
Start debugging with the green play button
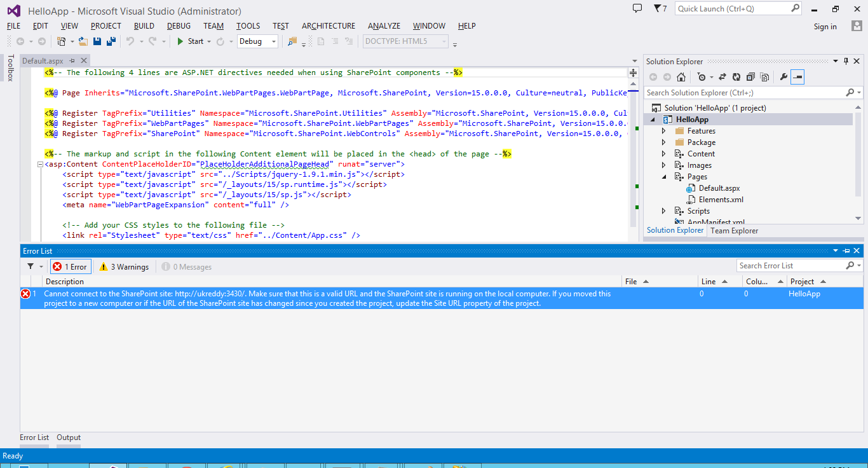tap(180, 41)
